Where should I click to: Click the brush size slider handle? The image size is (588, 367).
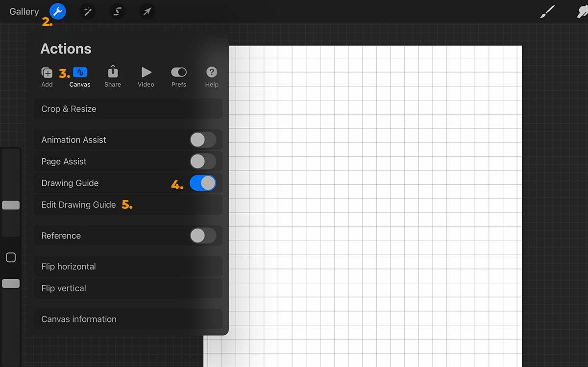11,205
